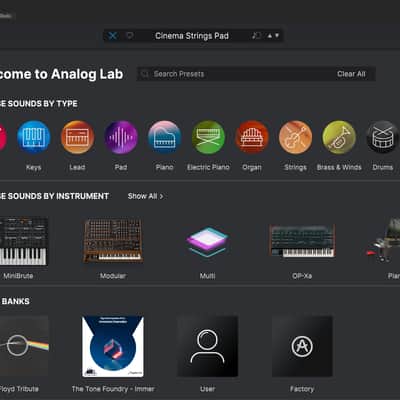Screen dimensions: 400x400
Task: Select the Keys sound type icon
Action: (x=34, y=137)
